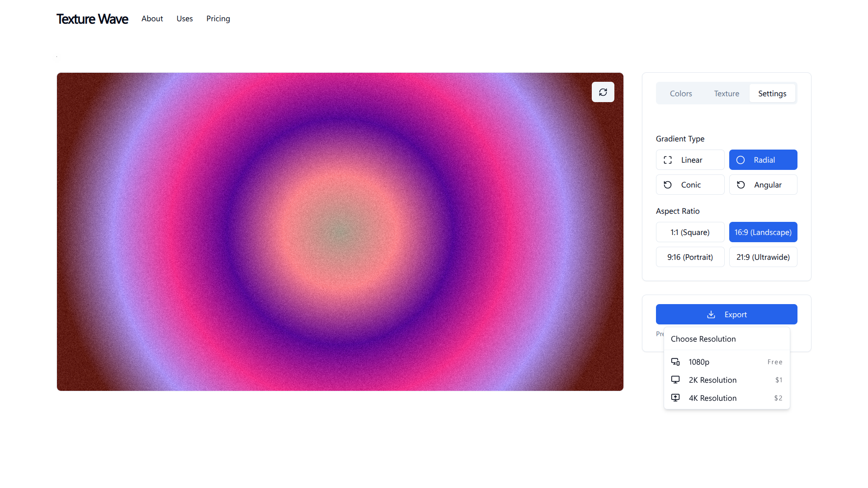868x488 pixels.
Task: Click the Linear gradient brackets icon
Action: pos(668,160)
